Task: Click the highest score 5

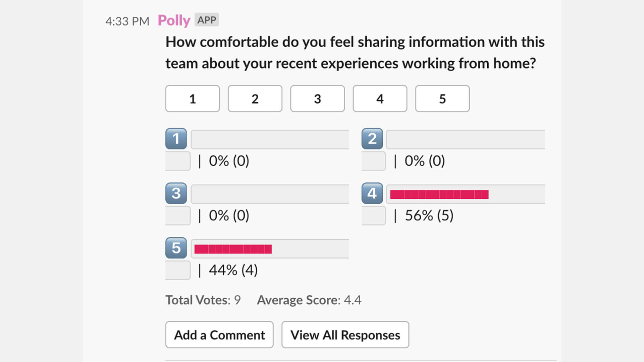Action: pos(442,98)
